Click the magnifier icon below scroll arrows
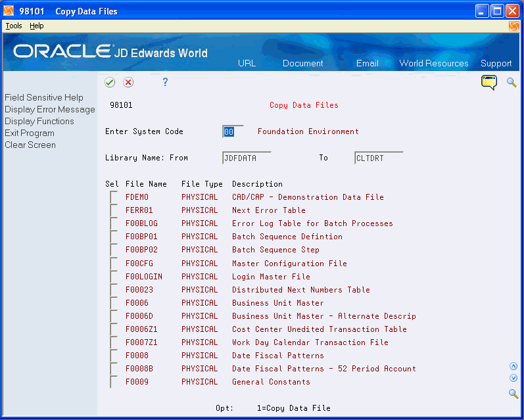The width and height of the screenshot is (524, 420). coord(513,393)
